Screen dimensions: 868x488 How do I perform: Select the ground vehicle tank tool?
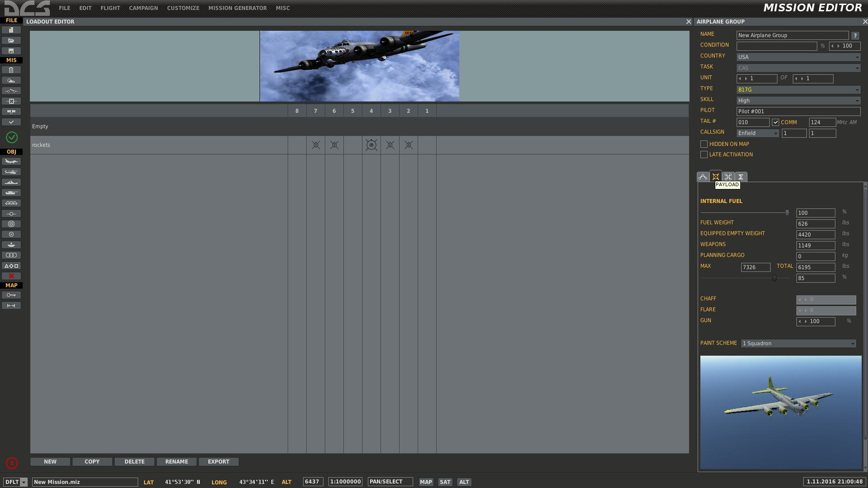(x=11, y=193)
